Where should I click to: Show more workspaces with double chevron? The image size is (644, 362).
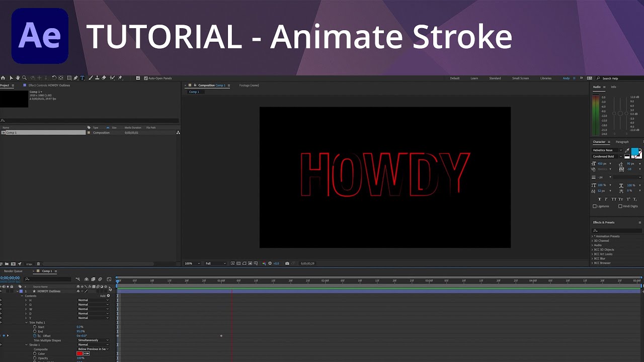point(582,78)
